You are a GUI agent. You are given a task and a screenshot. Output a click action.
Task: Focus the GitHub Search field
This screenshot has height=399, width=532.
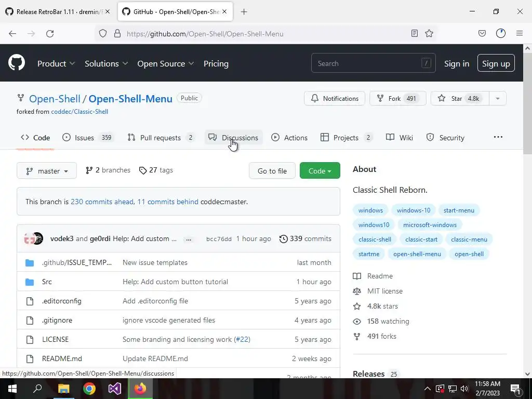373,63
